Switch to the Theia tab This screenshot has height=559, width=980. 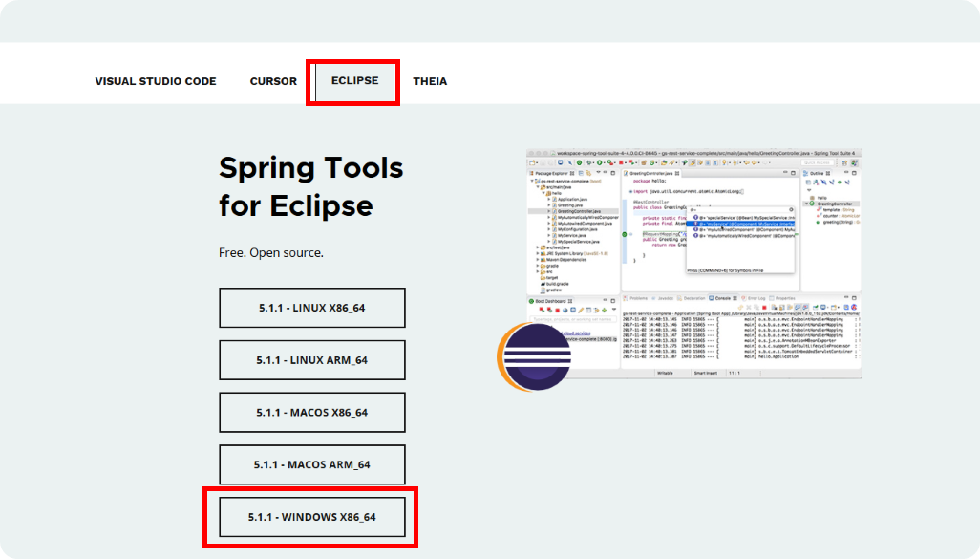point(430,81)
